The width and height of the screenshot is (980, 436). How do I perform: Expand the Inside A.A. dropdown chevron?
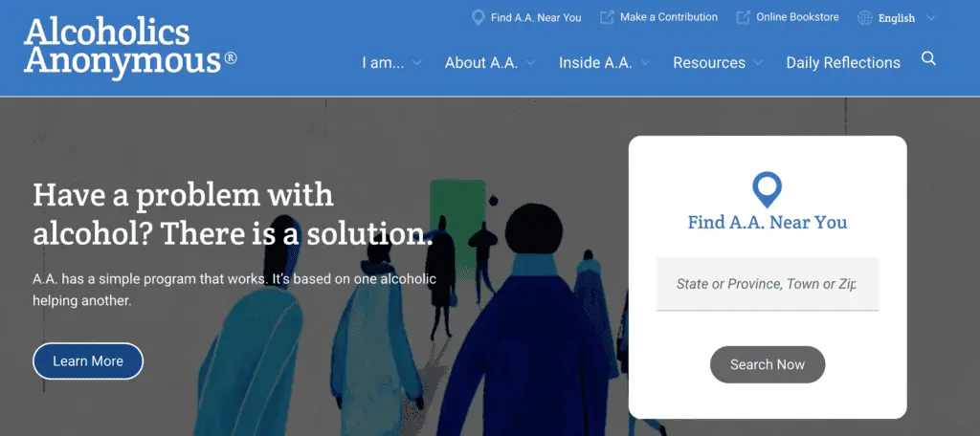tap(646, 63)
